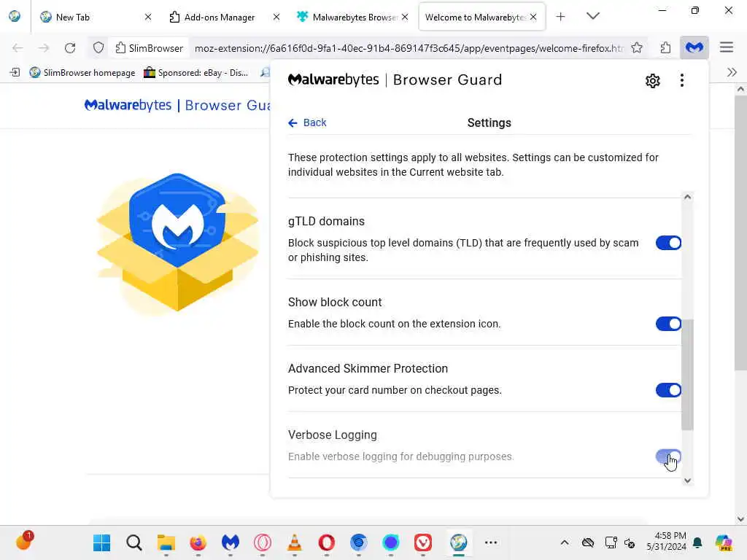Image resolution: width=747 pixels, height=560 pixels.
Task: Open clock and date 4:58 PM
Action: tap(667, 542)
